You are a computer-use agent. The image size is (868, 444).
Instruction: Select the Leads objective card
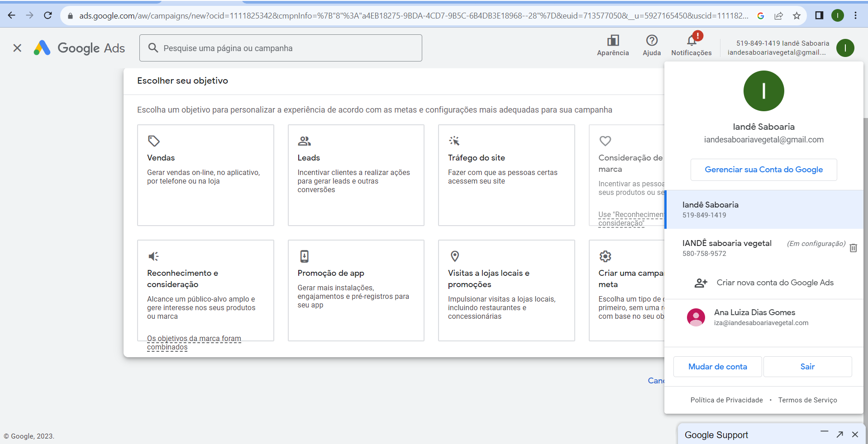pos(356,175)
